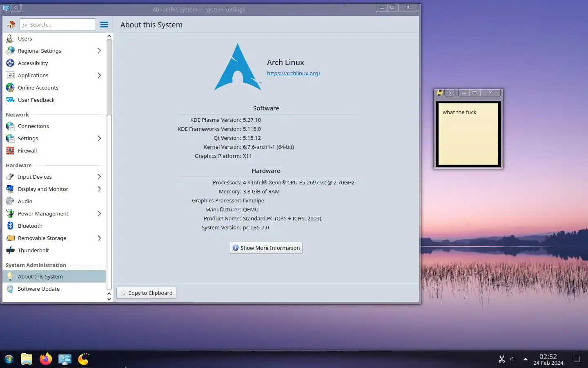Click the sticky note text area
The height and width of the screenshot is (368, 588).
click(x=468, y=134)
